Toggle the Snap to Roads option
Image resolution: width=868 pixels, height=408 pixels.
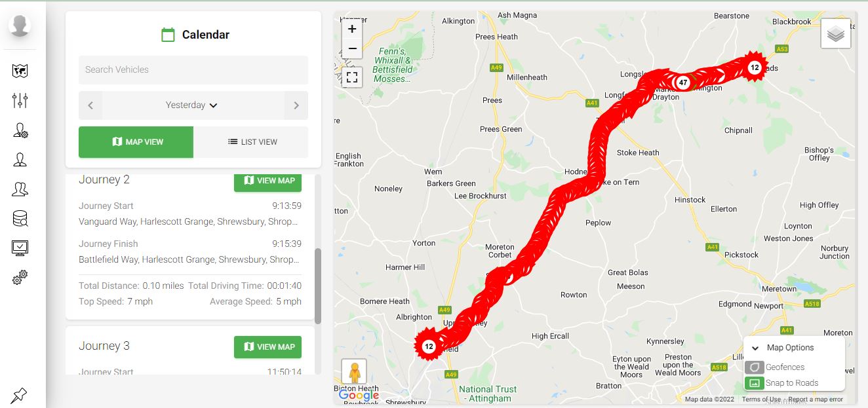(x=754, y=383)
